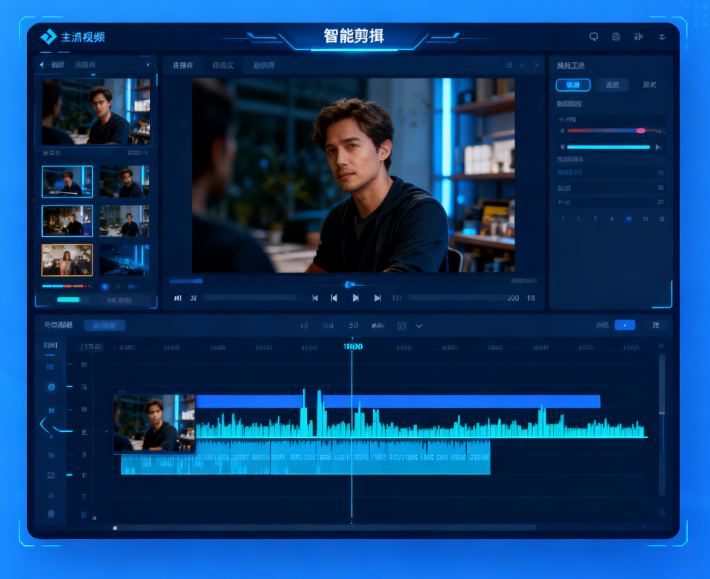Expand the chevron dropdown in timeline toolbar

(419, 326)
